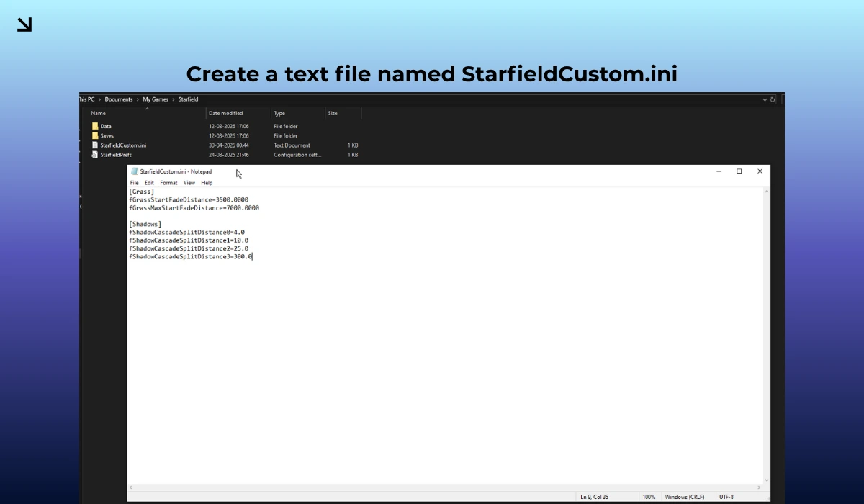Click the Text Document type cell
The width and height of the screenshot is (864, 504).
(x=292, y=145)
